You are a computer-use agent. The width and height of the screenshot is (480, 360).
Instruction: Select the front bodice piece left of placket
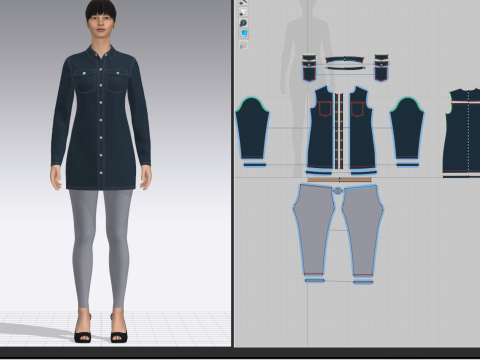pyautogui.click(x=320, y=133)
